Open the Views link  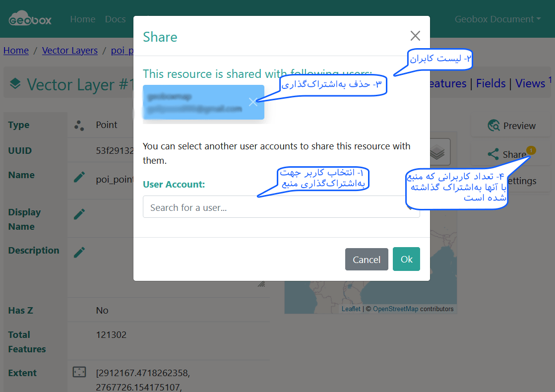coord(530,83)
